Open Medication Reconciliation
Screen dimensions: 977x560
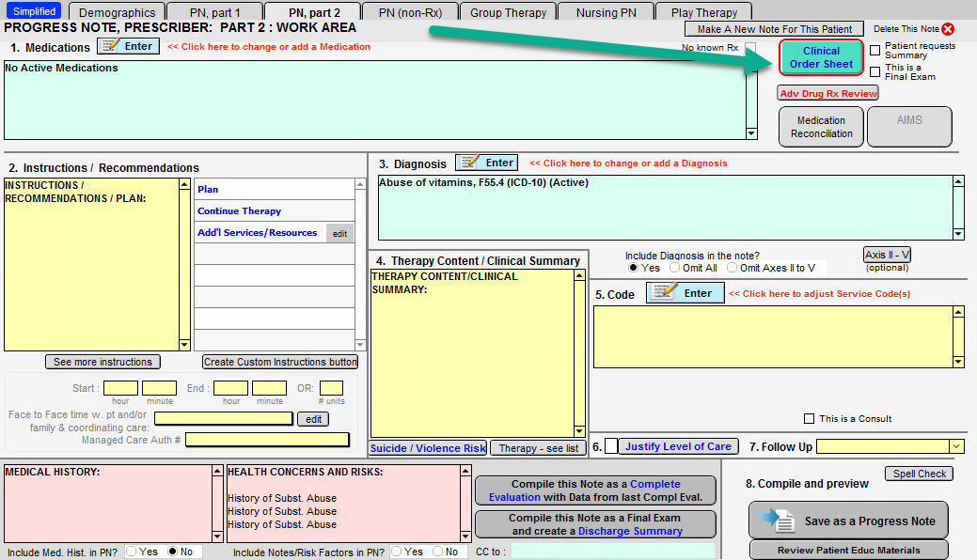821,127
